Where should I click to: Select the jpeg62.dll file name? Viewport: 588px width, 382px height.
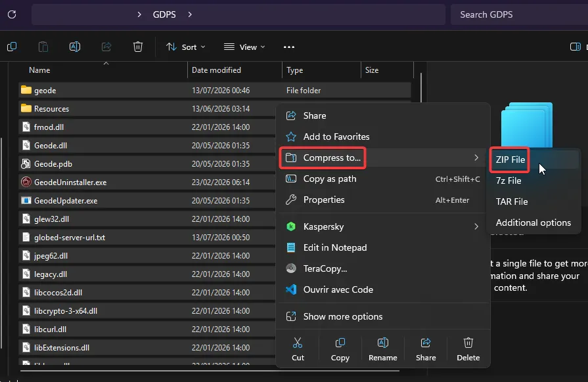click(x=51, y=256)
